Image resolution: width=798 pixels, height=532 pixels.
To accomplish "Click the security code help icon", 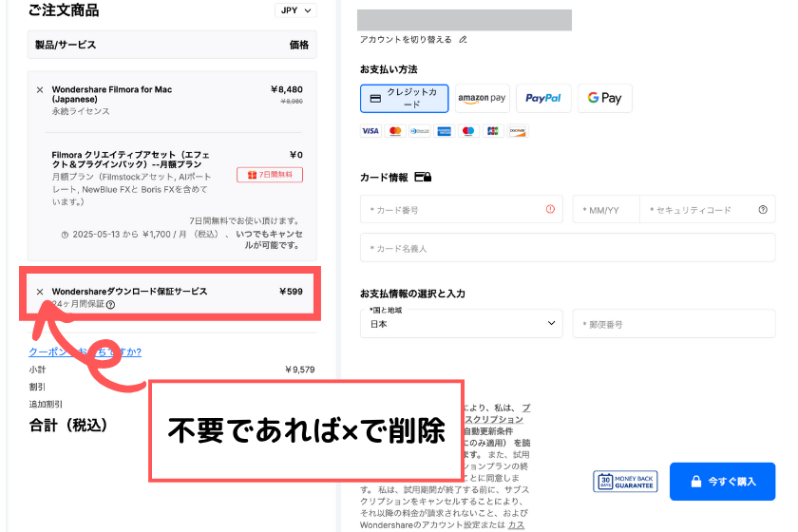I will (x=762, y=209).
